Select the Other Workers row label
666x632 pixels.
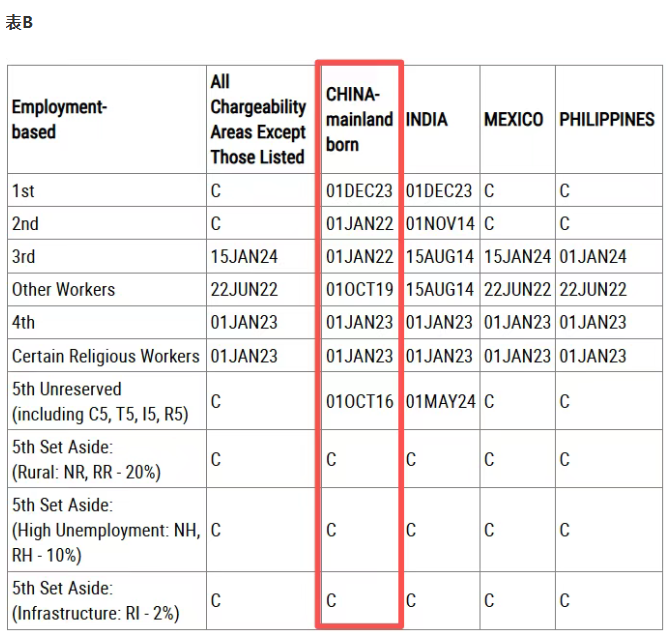tap(63, 290)
